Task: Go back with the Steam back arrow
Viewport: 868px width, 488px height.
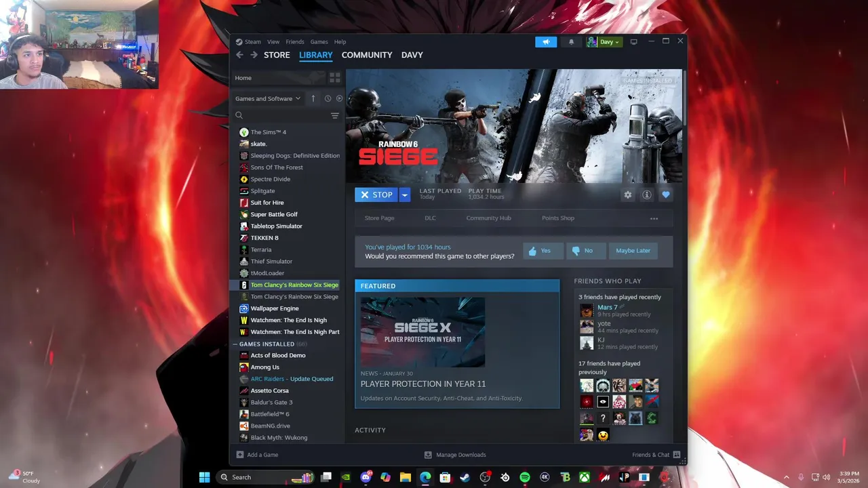Action: point(239,55)
